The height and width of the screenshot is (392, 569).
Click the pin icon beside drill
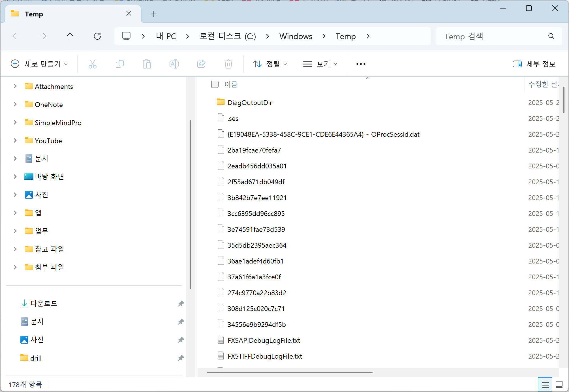tap(181, 358)
